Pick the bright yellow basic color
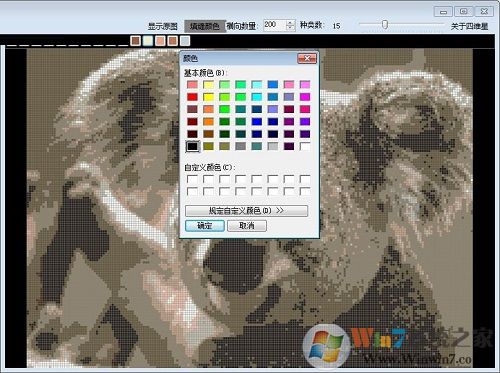 [208, 97]
